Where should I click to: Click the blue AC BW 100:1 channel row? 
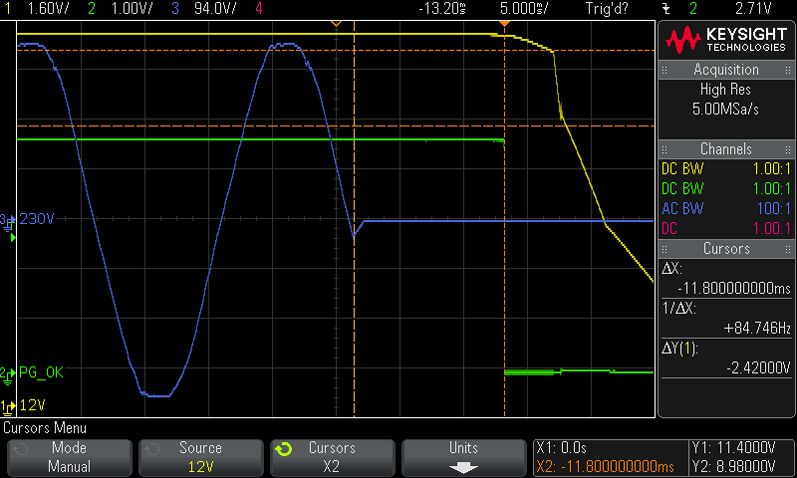click(x=726, y=208)
